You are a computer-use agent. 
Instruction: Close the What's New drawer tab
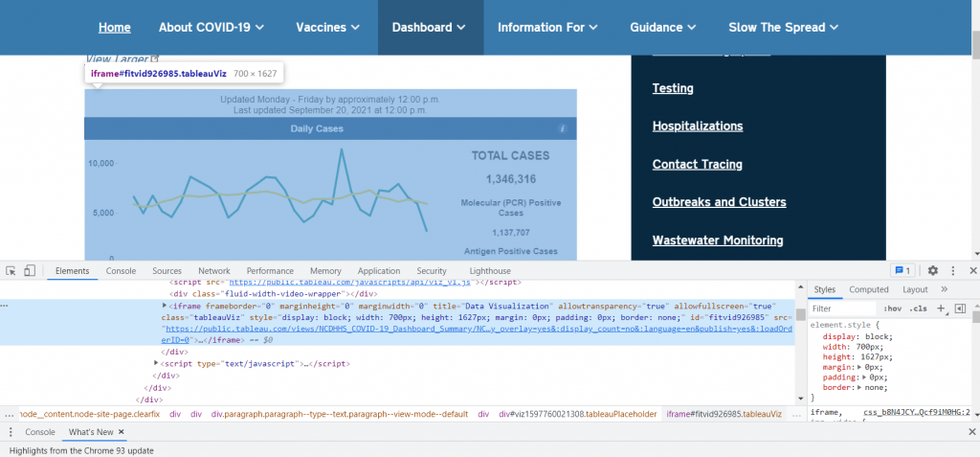pos(122,432)
